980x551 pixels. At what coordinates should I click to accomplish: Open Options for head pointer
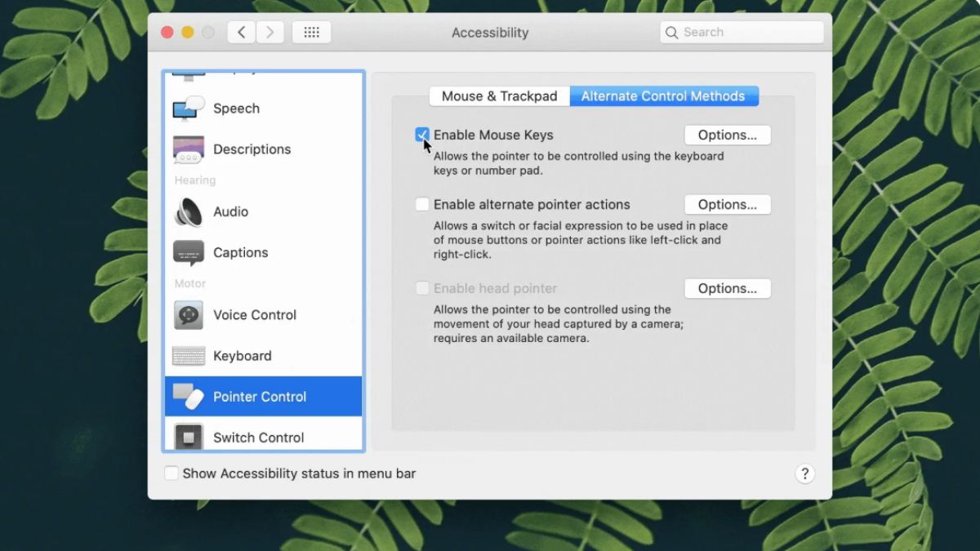pos(727,288)
